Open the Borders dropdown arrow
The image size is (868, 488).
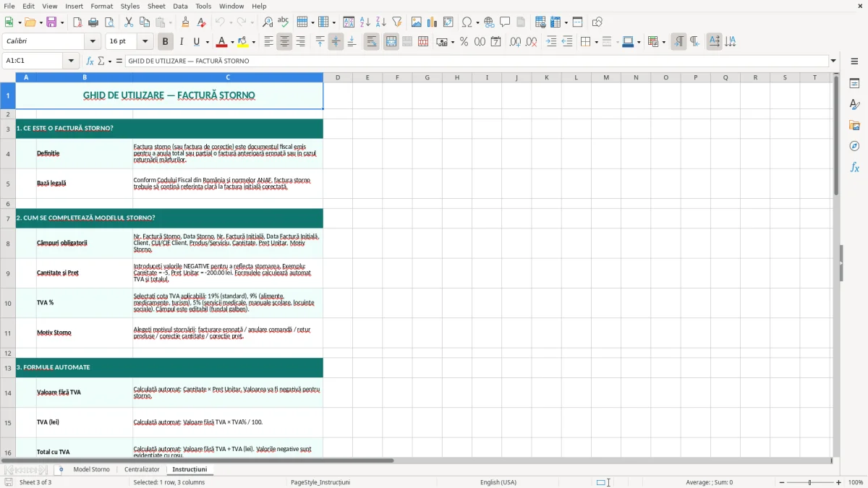(x=595, y=42)
